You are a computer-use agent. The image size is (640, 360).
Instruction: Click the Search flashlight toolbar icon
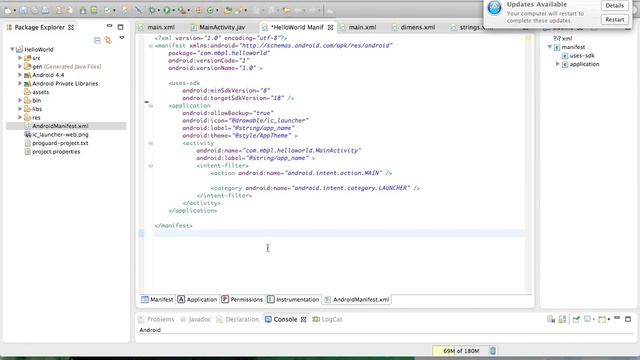click(x=238, y=10)
